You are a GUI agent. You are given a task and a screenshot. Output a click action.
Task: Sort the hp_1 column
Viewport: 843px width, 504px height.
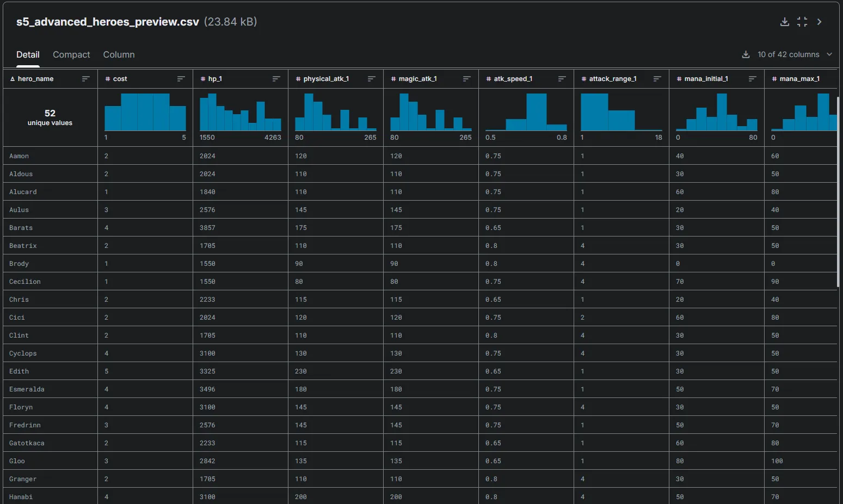click(276, 79)
